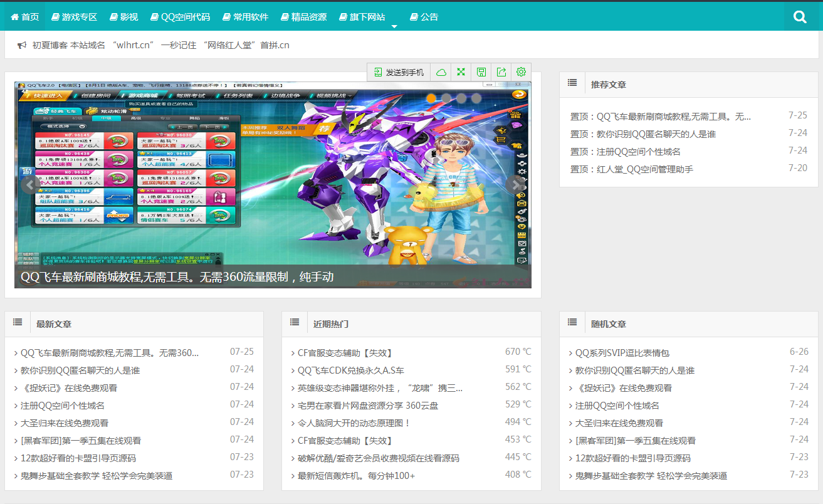Open the gear settings icon in the floating toolbar
823x504 pixels.
pyautogui.click(x=521, y=72)
